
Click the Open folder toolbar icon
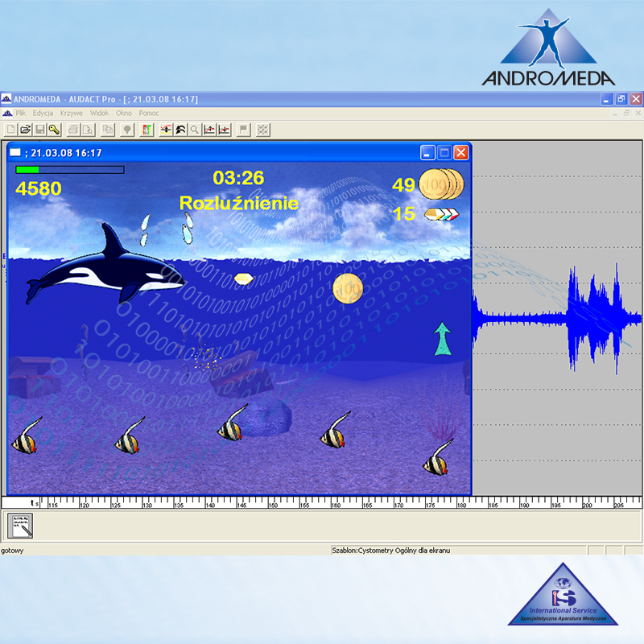[x=25, y=129]
